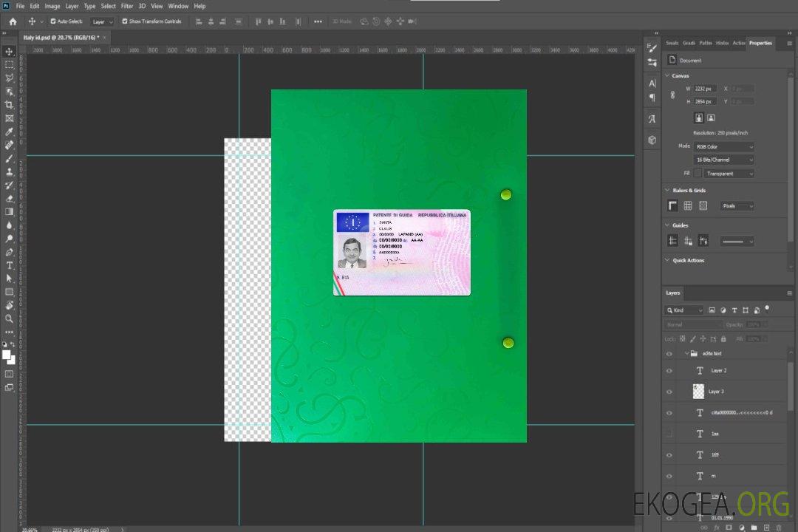Hide the '169' text layer
The height and width of the screenshot is (532, 798).
tap(669, 455)
